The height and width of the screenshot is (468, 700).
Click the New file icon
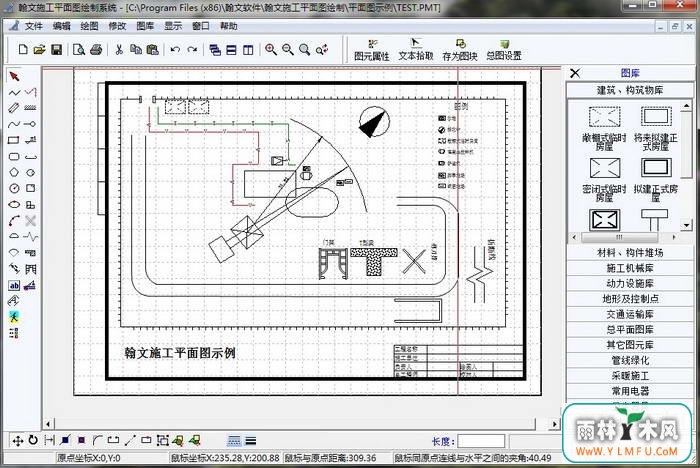[23, 49]
